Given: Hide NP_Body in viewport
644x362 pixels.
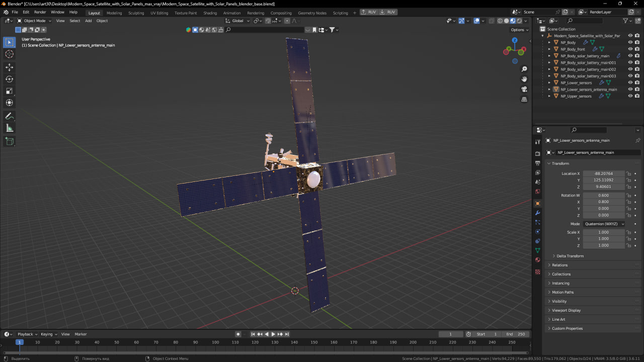Looking at the screenshot, I should tap(630, 42).
